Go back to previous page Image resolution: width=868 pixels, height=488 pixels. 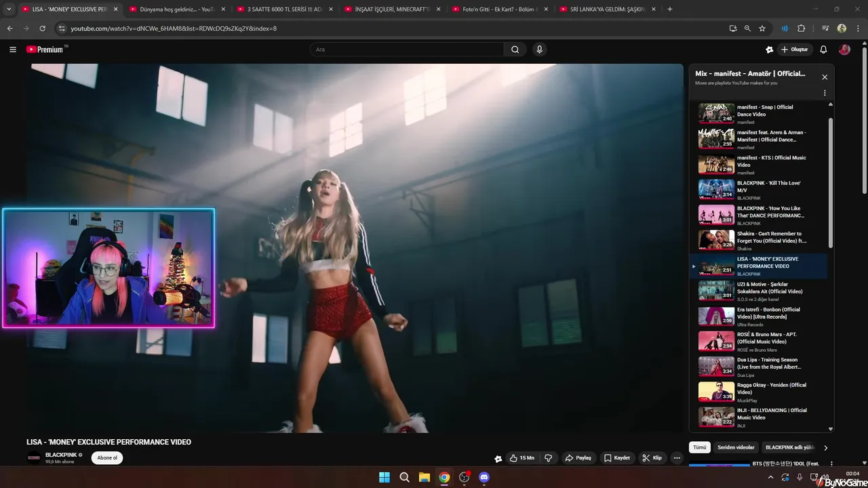9,28
